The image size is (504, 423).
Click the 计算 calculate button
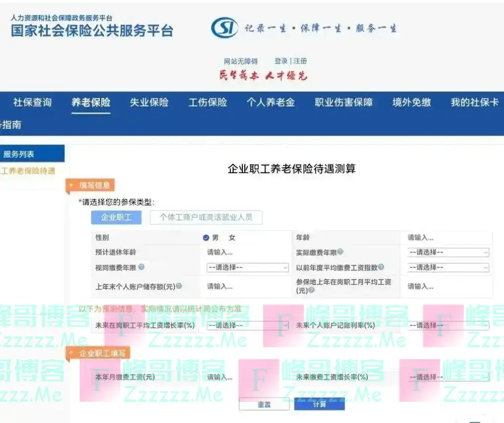[x=320, y=404]
